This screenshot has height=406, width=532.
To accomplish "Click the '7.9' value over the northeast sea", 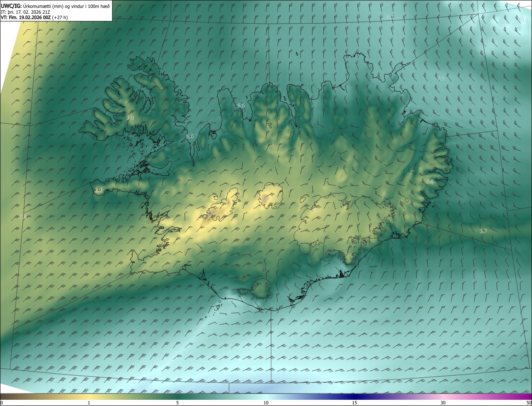I will 441,78.
